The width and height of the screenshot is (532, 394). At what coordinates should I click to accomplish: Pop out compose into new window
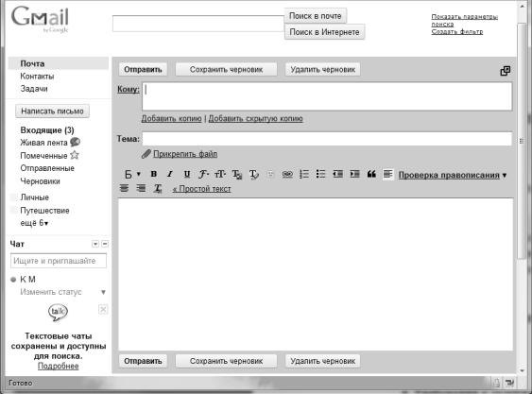[x=506, y=71]
